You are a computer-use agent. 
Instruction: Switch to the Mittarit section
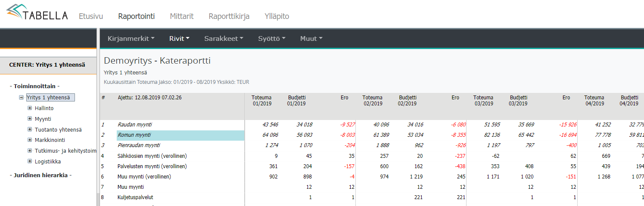point(181,16)
